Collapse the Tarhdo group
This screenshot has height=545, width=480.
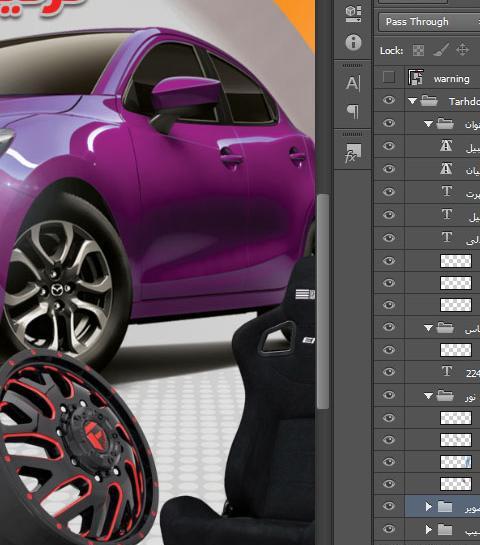tap(413, 101)
